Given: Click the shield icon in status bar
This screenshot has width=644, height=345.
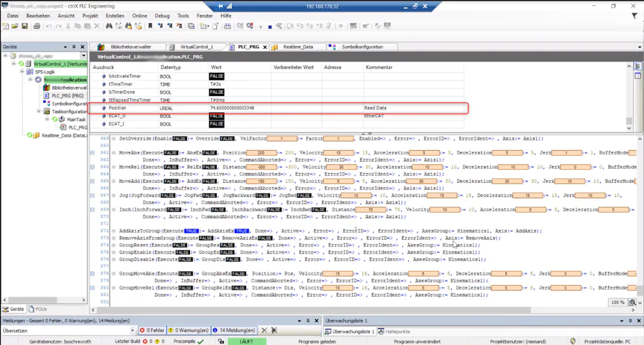Looking at the screenshot, I should tap(573, 341).
